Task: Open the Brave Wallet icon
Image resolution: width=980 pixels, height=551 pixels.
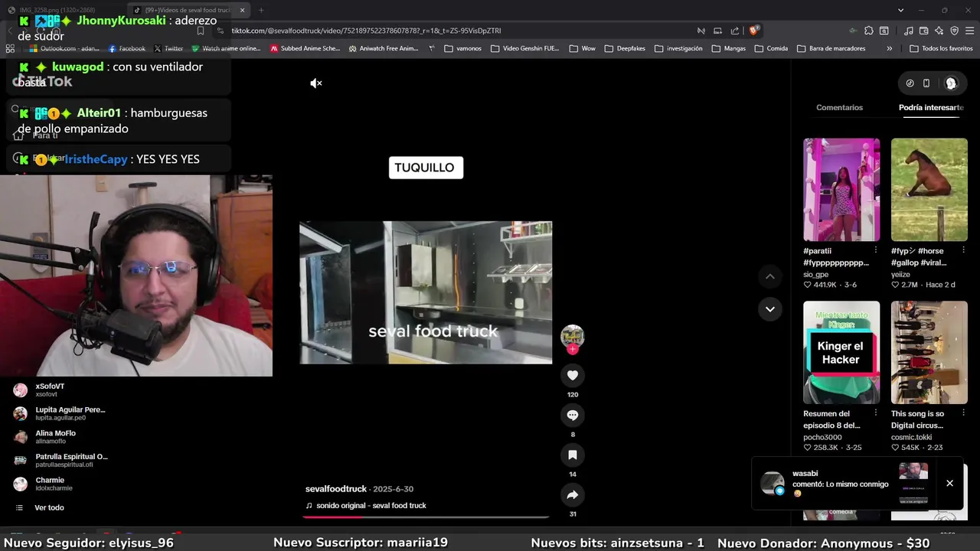Action: tap(923, 31)
